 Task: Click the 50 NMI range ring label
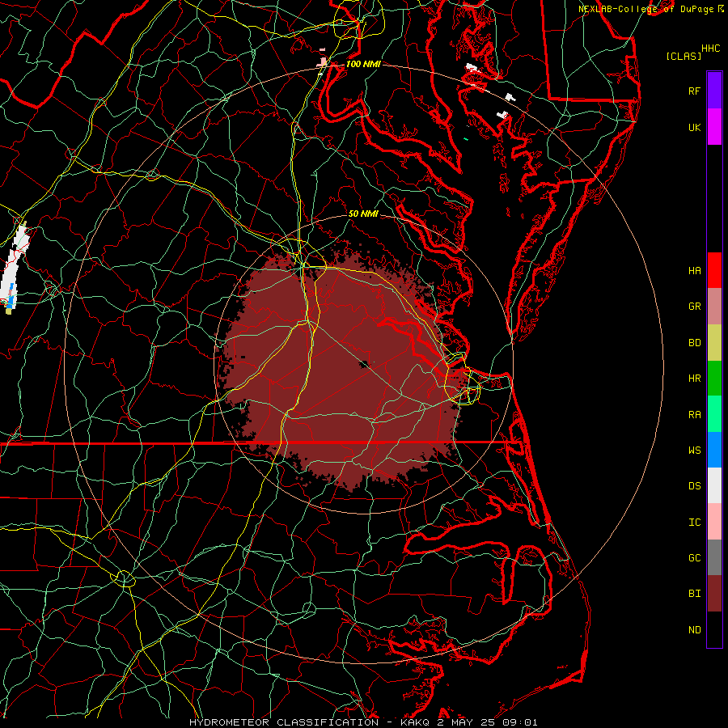363,214
